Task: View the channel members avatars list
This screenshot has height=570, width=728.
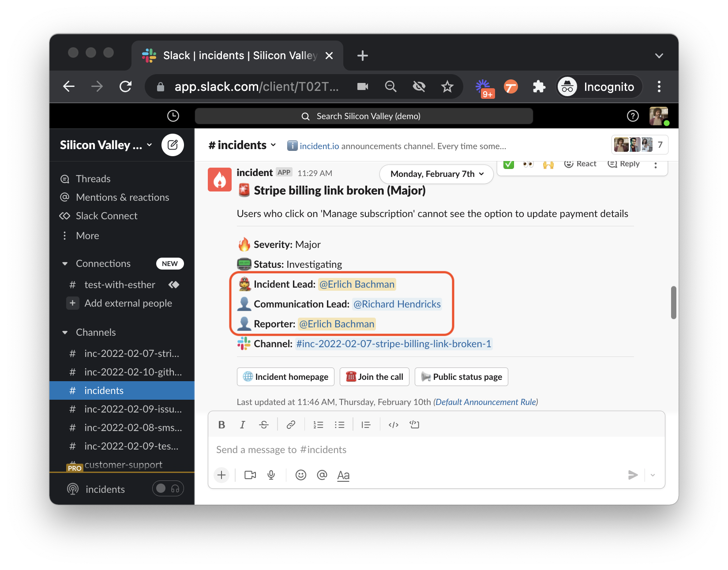Action: pos(640,145)
